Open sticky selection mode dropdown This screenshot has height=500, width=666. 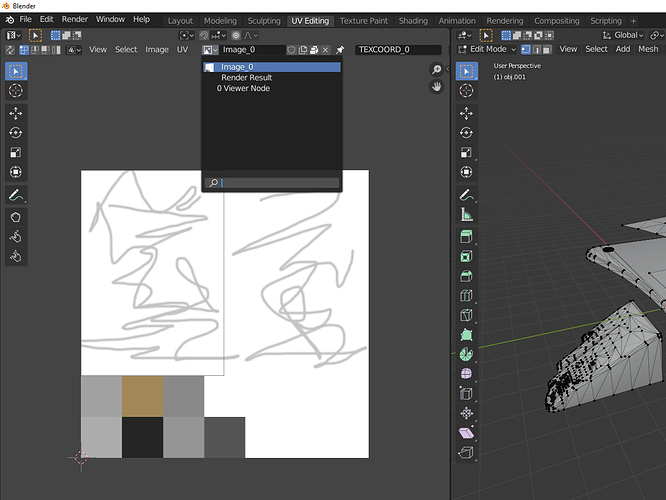pos(74,50)
